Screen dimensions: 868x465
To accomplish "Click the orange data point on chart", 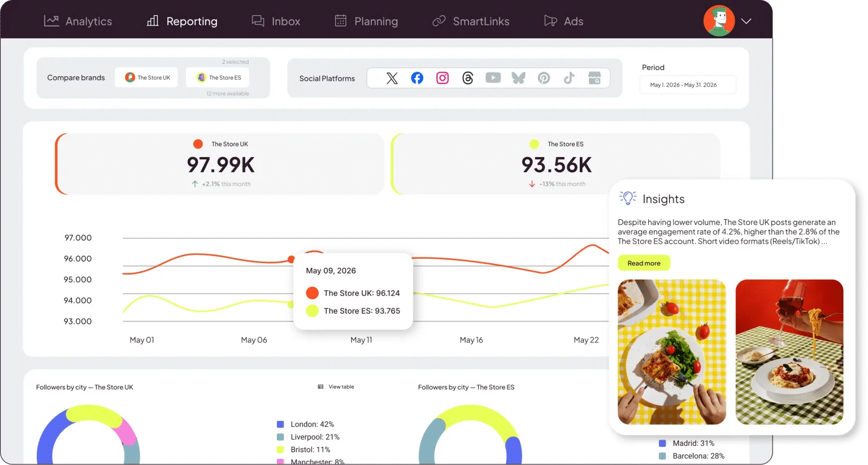I will 291,259.
